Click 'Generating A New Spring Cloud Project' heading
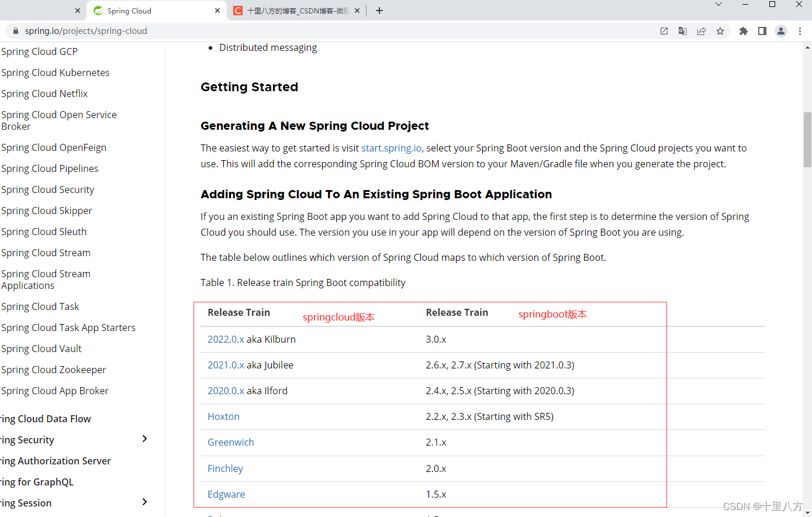 (x=315, y=126)
